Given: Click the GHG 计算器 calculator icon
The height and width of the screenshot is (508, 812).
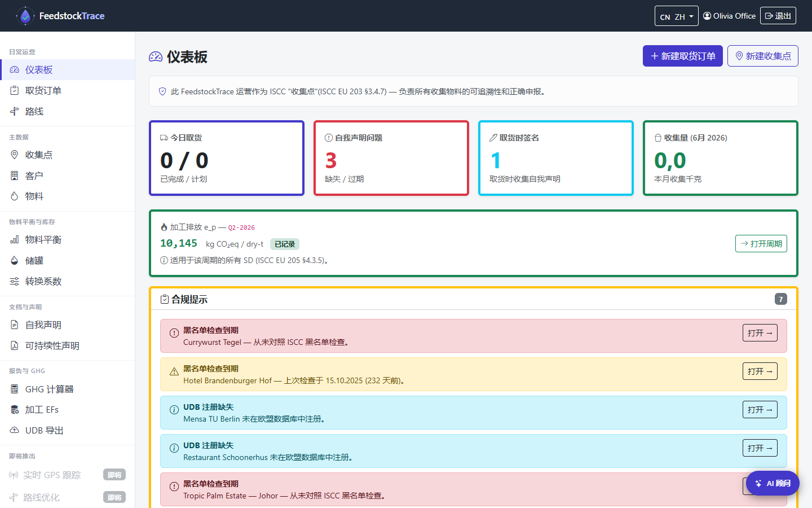Looking at the screenshot, I should pos(15,389).
